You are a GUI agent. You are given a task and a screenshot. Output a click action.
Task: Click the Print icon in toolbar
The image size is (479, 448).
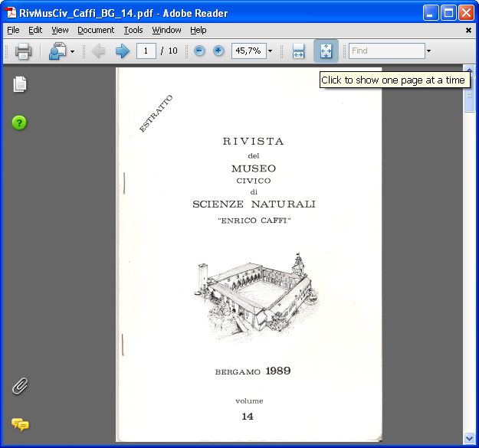24,51
